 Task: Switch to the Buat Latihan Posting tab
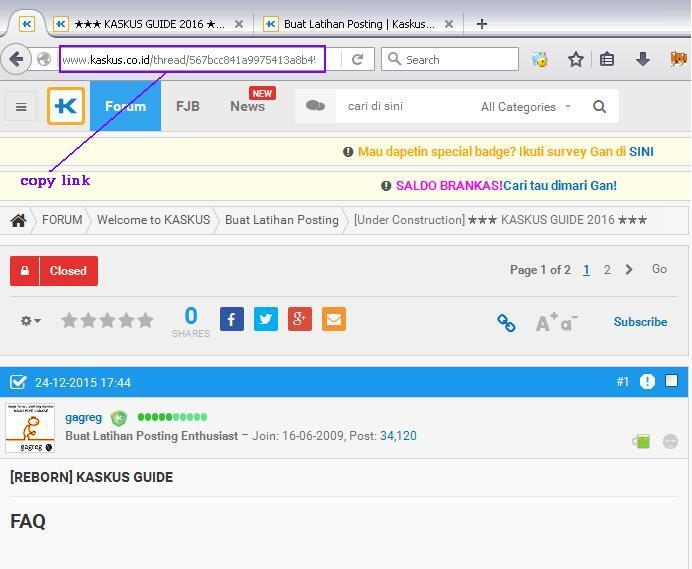[359, 24]
